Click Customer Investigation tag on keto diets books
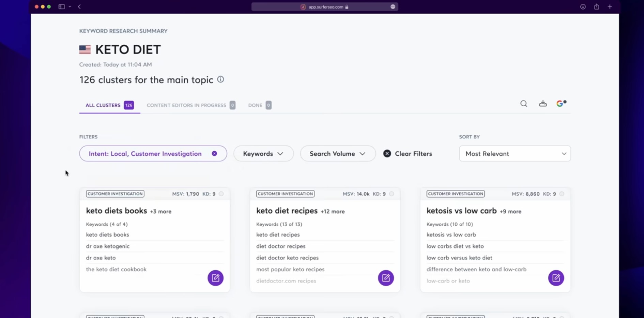 [115, 194]
